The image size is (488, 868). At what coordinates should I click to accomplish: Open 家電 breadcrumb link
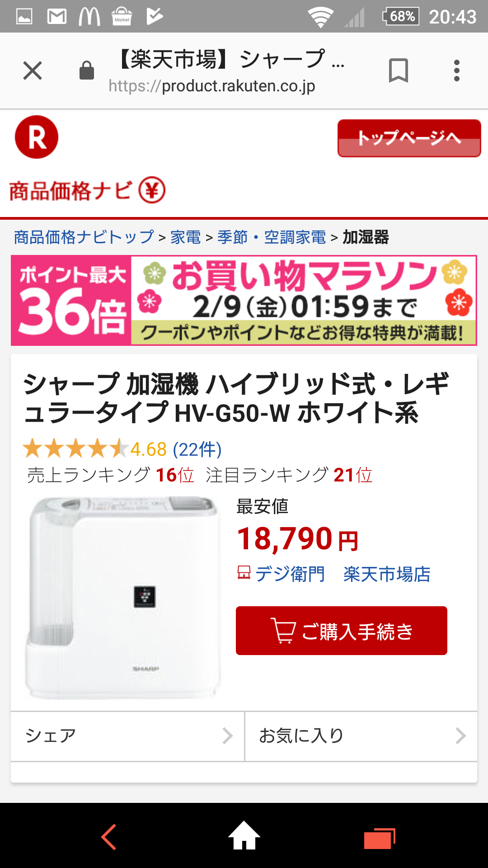[x=186, y=237]
